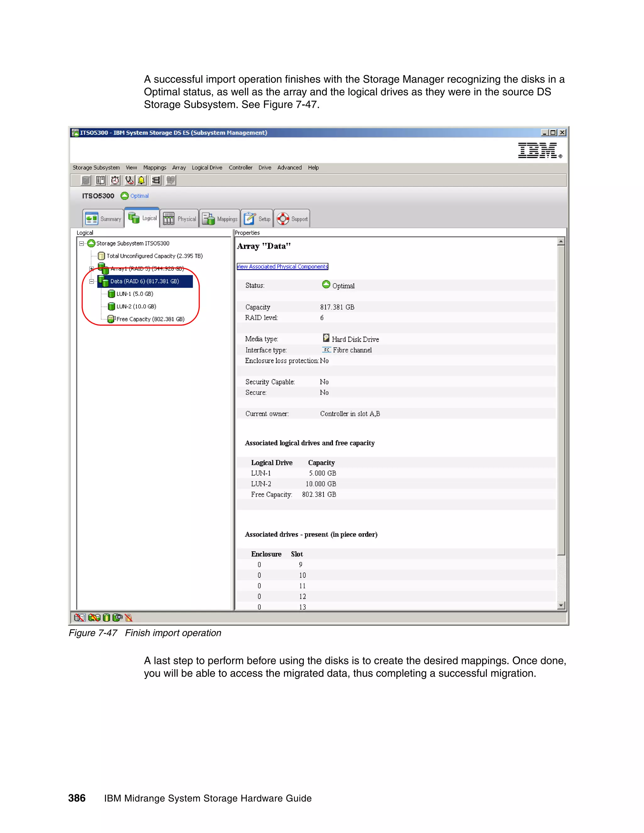Select Total Unconfigured Capacity (2.395 TB) item
The height and width of the screenshot is (833, 644).
pos(154,256)
